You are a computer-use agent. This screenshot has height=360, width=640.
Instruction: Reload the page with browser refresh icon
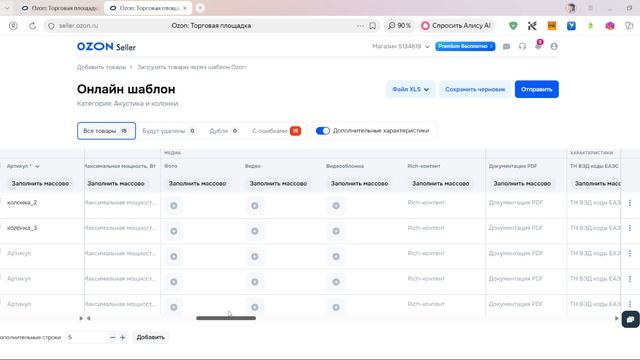point(33,26)
